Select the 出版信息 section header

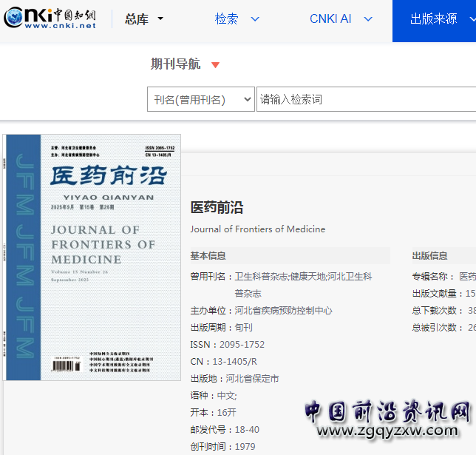tap(429, 256)
